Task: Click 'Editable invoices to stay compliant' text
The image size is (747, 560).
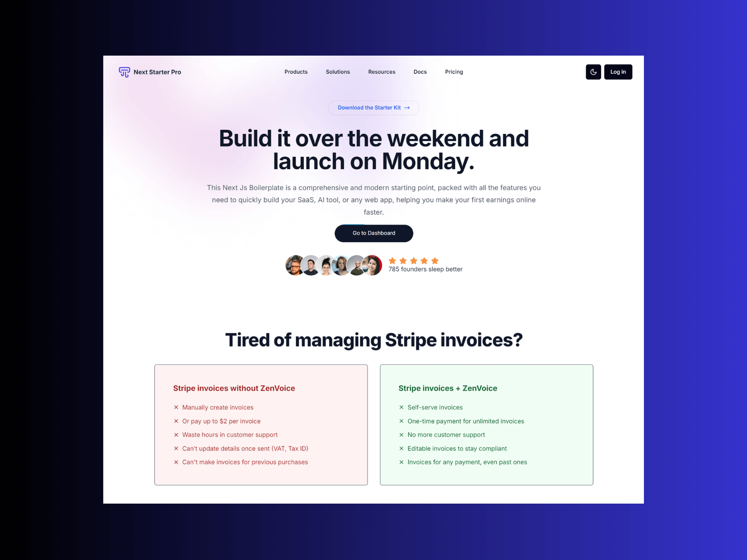Action: 457,448
